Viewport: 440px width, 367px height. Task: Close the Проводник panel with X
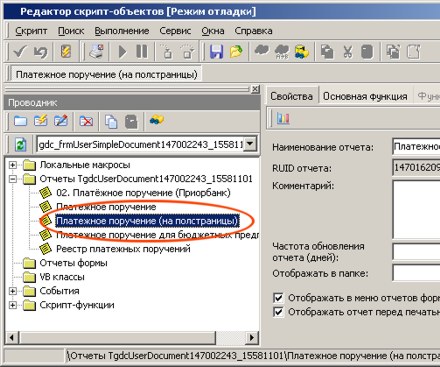pyautogui.click(x=255, y=89)
